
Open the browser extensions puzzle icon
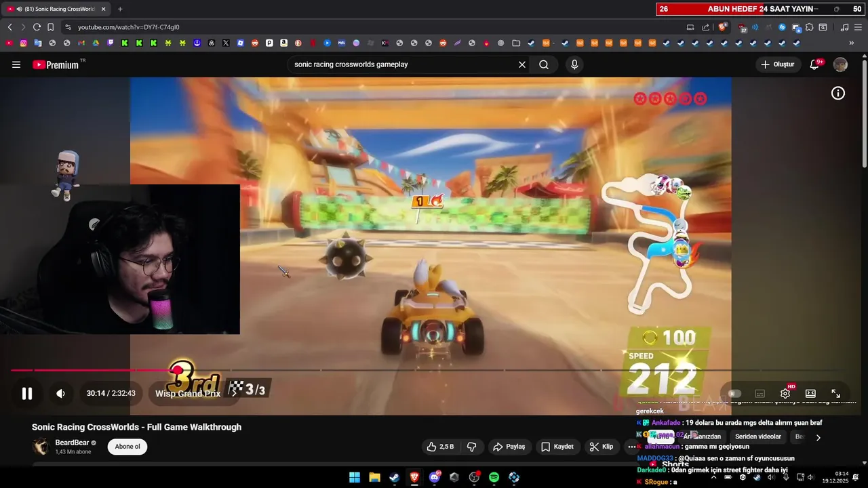[x=810, y=27]
